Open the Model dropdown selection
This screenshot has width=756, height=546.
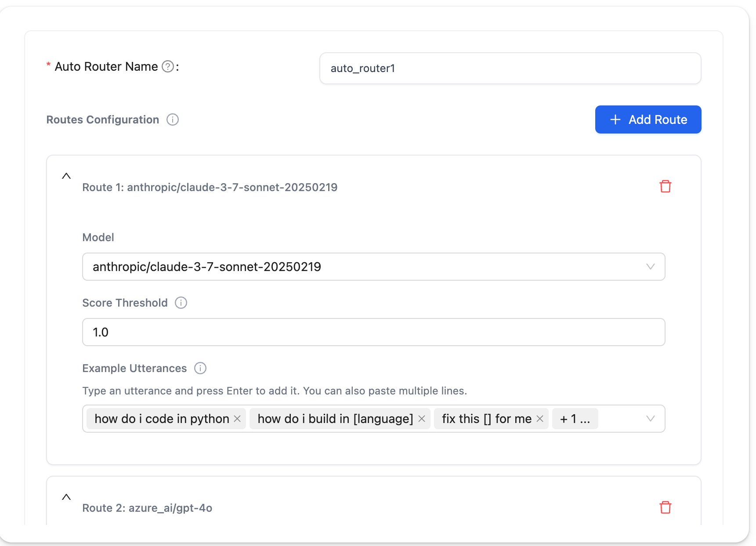click(x=373, y=267)
